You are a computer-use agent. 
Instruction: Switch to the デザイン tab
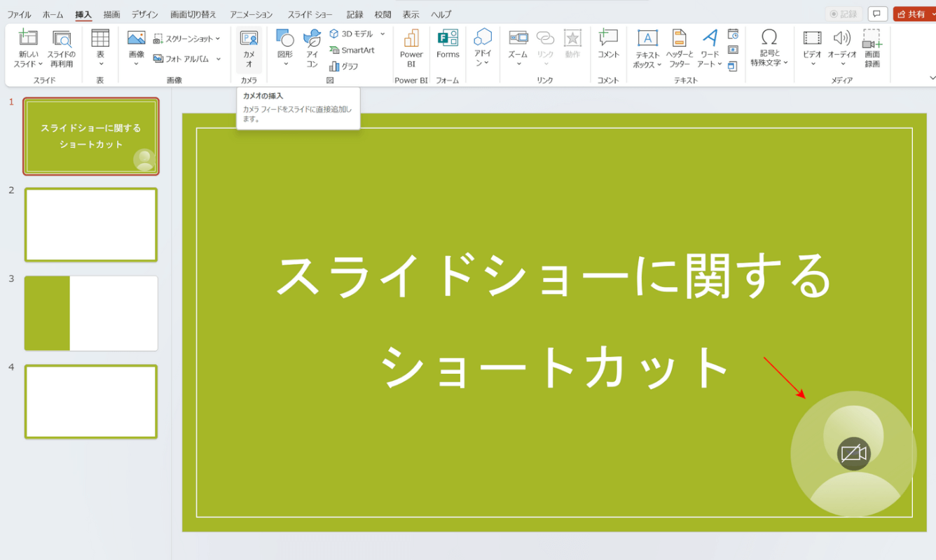coord(145,15)
